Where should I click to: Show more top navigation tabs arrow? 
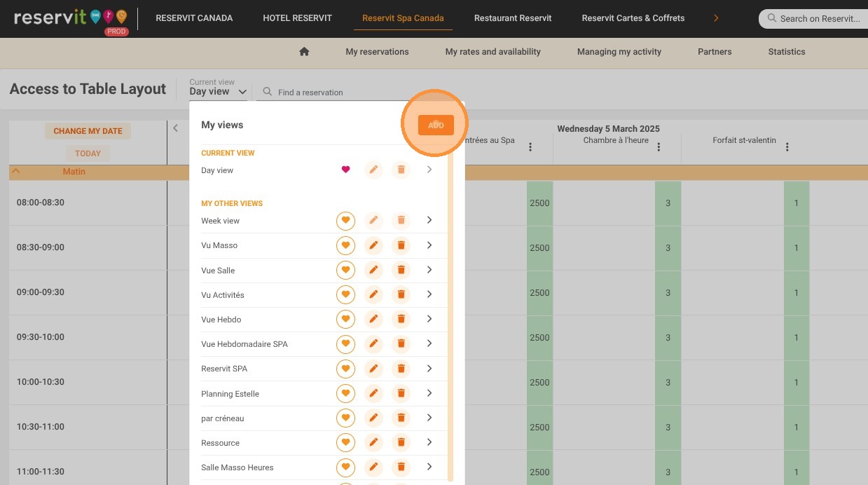click(x=716, y=18)
